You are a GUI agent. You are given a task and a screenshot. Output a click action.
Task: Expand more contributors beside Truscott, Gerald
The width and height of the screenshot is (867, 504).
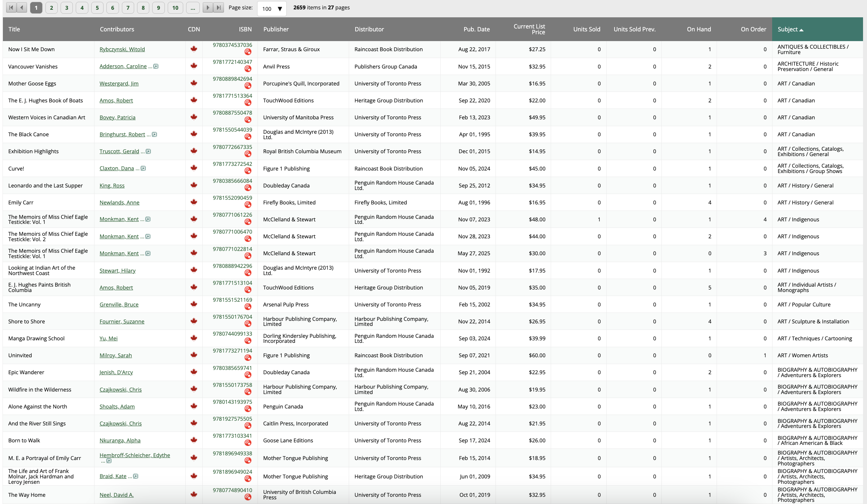tap(148, 151)
